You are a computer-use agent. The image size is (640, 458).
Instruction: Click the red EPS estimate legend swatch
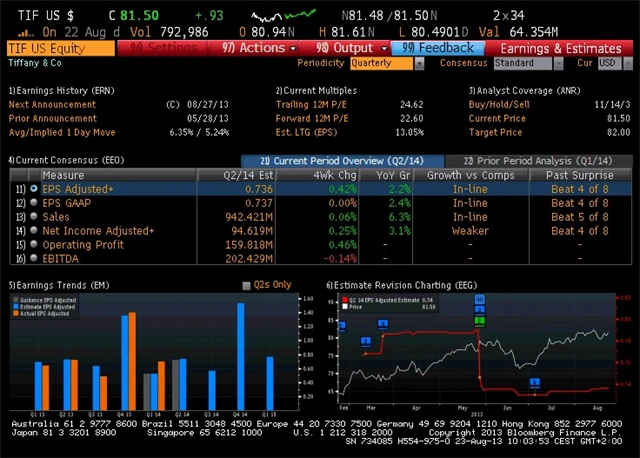(346, 299)
